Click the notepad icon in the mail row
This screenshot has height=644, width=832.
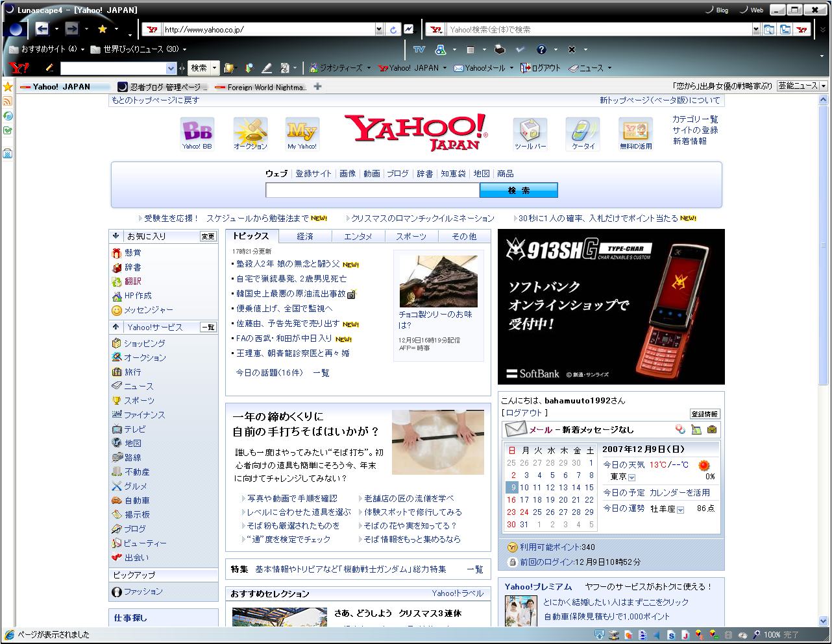696,429
